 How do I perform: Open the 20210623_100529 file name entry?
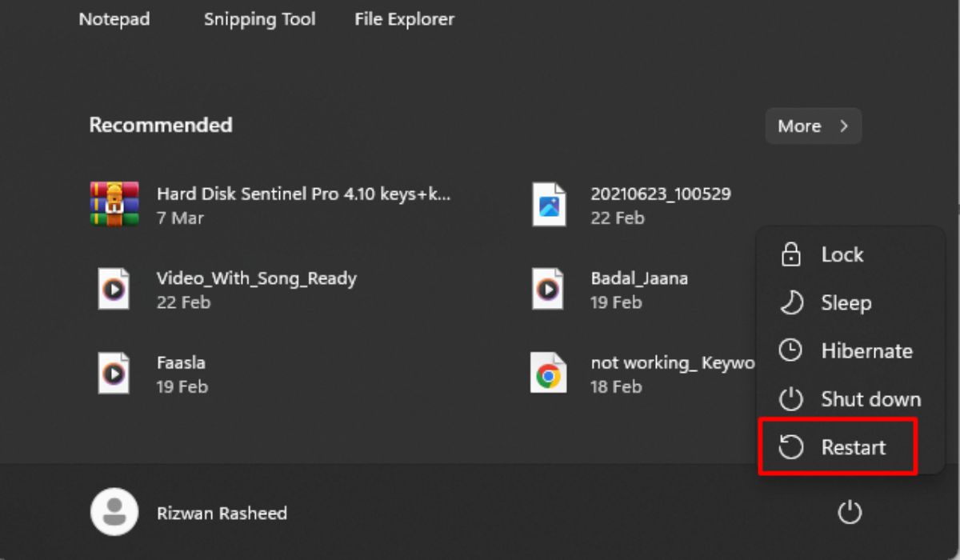click(x=660, y=194)
